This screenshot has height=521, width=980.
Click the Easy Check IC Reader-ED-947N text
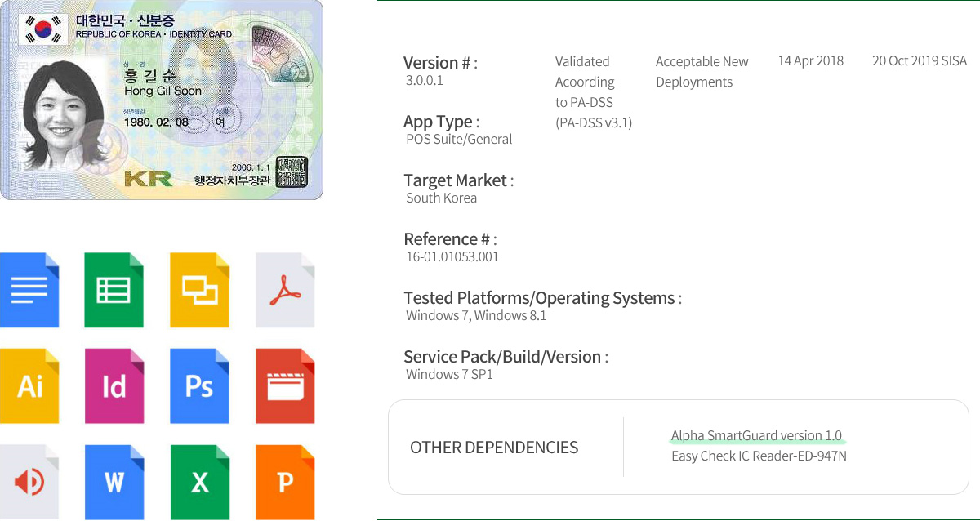pos(759,456)
